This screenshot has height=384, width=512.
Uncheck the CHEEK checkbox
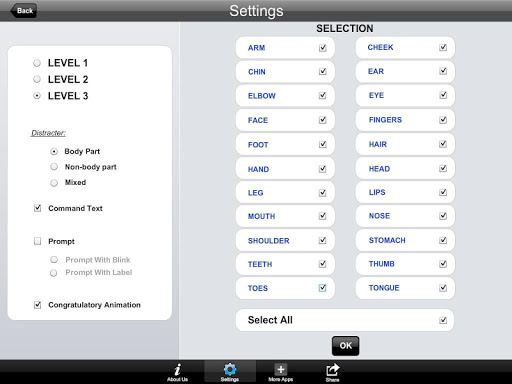443,47
